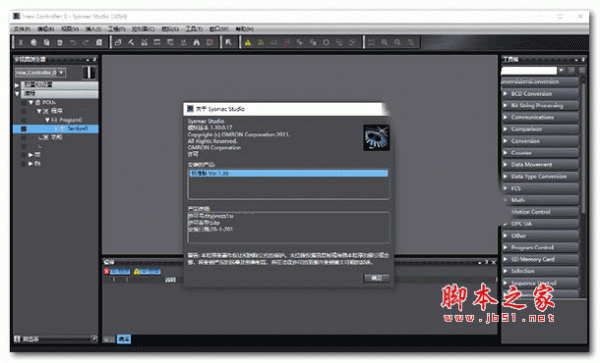The height and width of the screenshot is (363, 600).
Task: Collapse the Program0 tree node
Action: (x=47, y=120)
